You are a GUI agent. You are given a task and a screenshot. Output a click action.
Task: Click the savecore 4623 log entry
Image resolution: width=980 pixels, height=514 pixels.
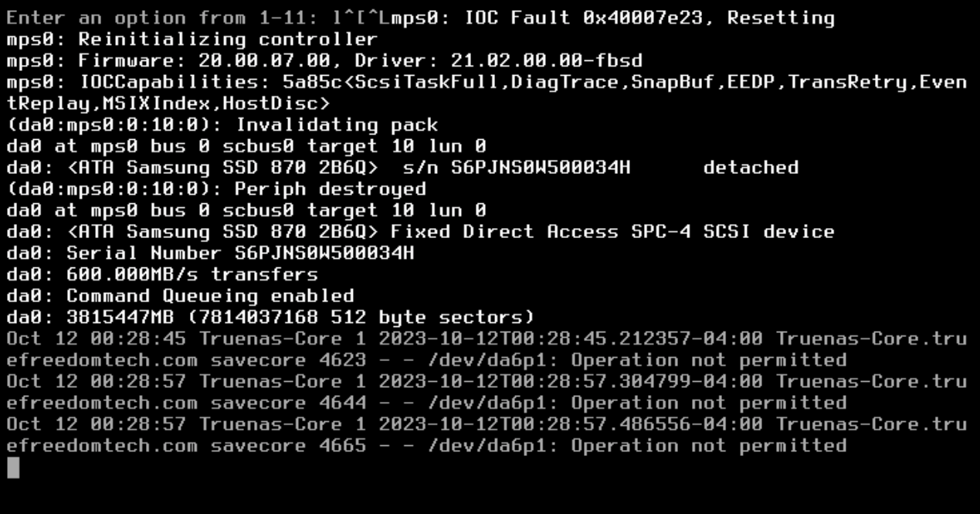[x=487, y=349]
